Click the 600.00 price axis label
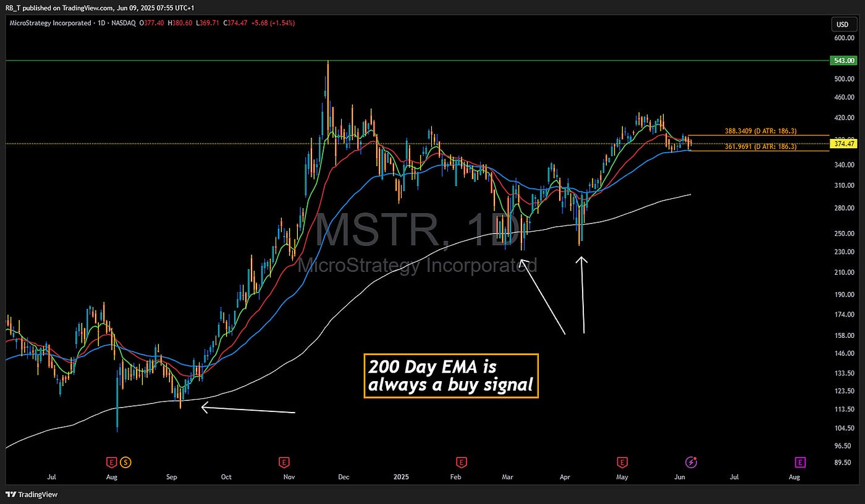 click(x=844, y=37)
